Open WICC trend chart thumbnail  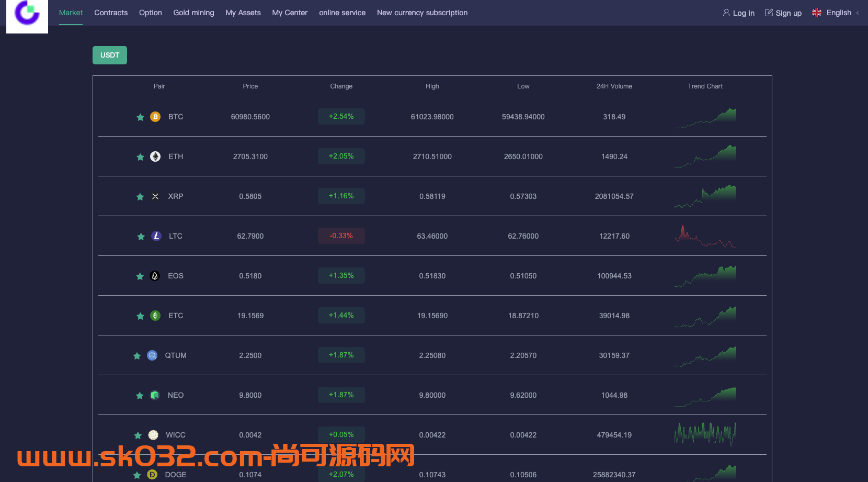[x=705, y=434]
